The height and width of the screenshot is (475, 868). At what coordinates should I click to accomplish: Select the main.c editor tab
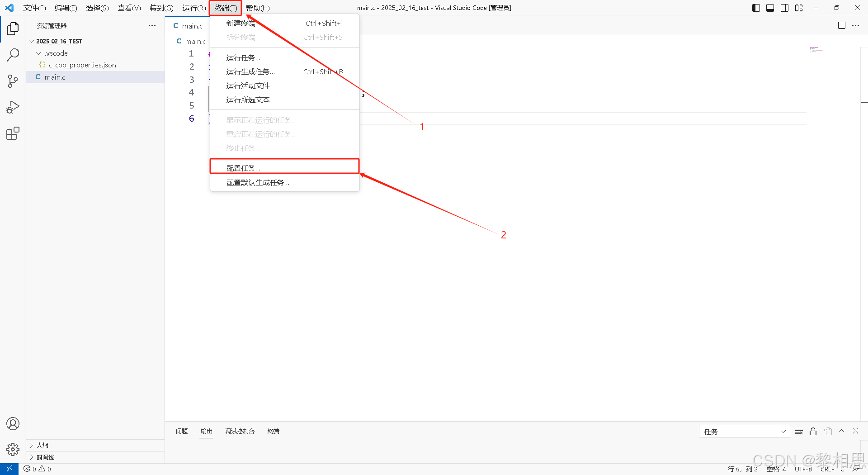(188, 26)
